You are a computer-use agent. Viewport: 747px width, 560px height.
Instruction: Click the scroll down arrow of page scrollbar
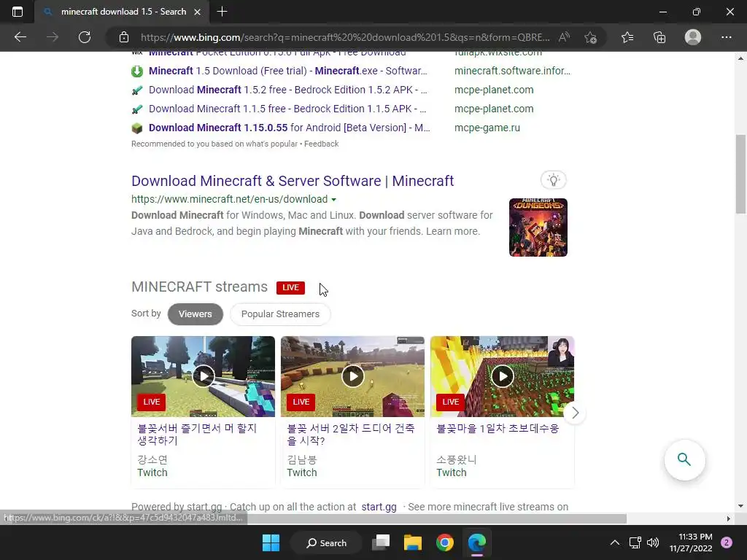click(x=741, y=506)
